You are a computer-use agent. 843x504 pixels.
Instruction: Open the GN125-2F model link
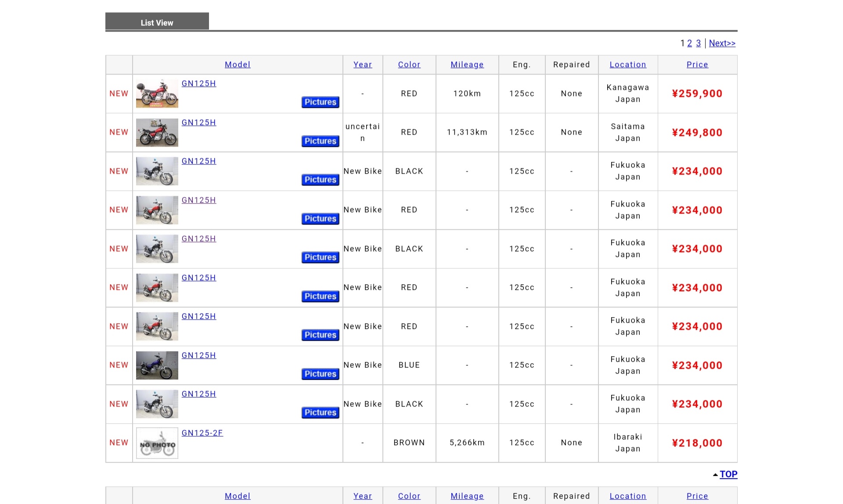tap(202, 433)
